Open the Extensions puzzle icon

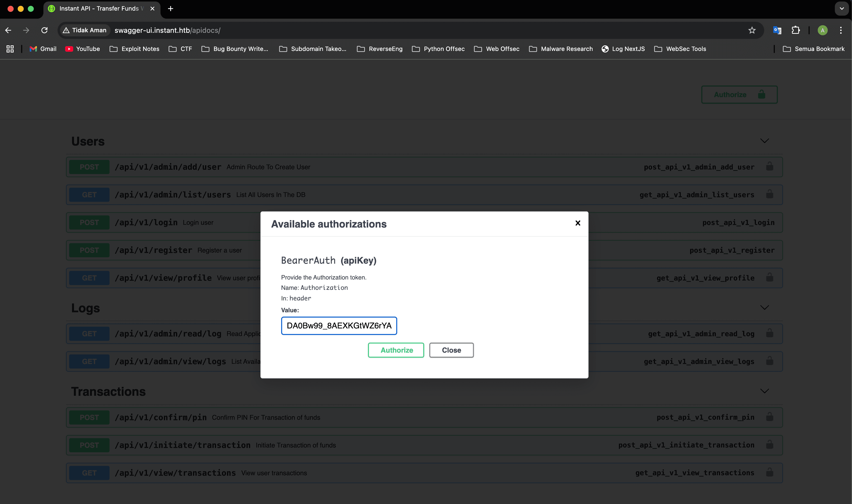pos(796,30)
